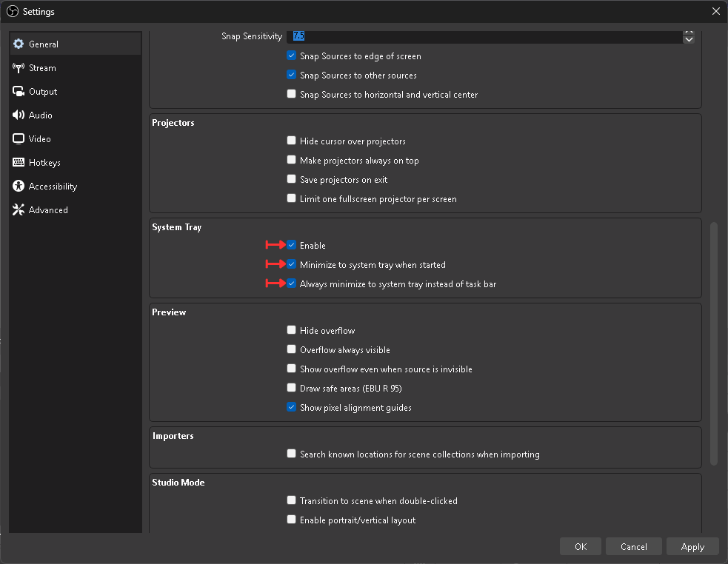Enable Make projectors always on top
Screen dimensions: 728x564
click(x=292, y=160)
